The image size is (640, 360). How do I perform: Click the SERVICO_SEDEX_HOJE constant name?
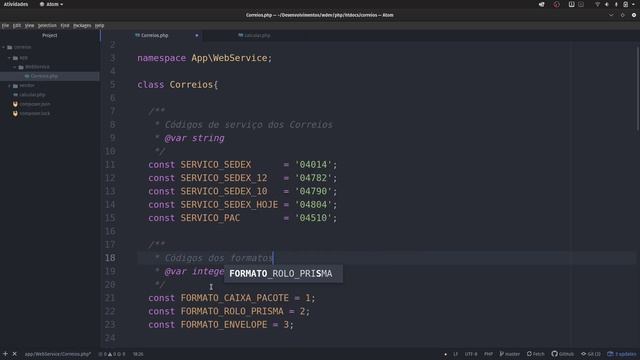pos(229,205)
